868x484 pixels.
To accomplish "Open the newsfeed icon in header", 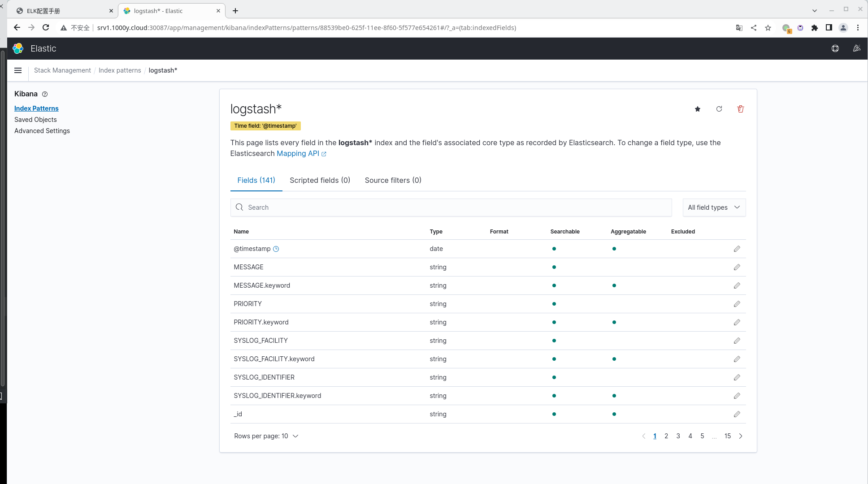I will [x=856, y=48].
